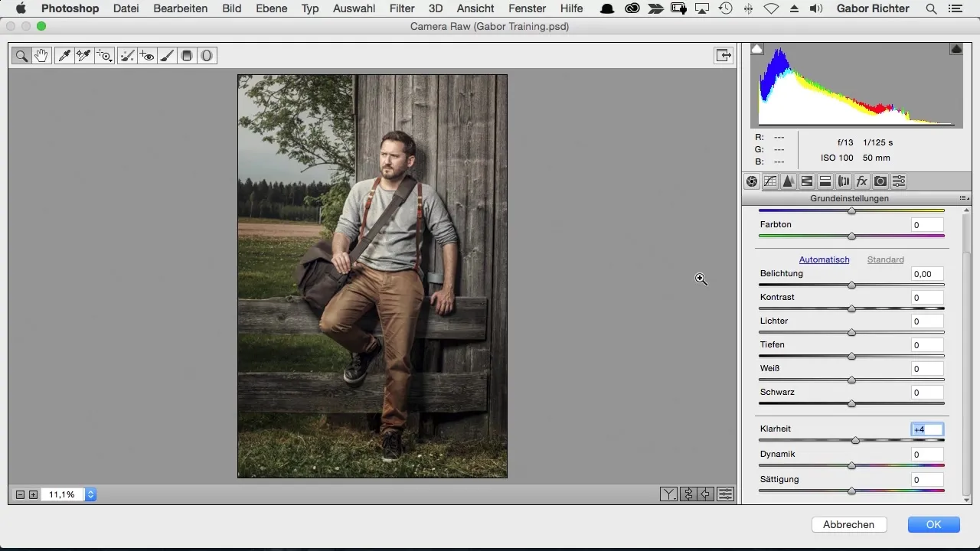Image resolution: width=980 pixels, height=551 pixels.
Task: Adjust the Farbton slider handle
Action: point(851,236)
